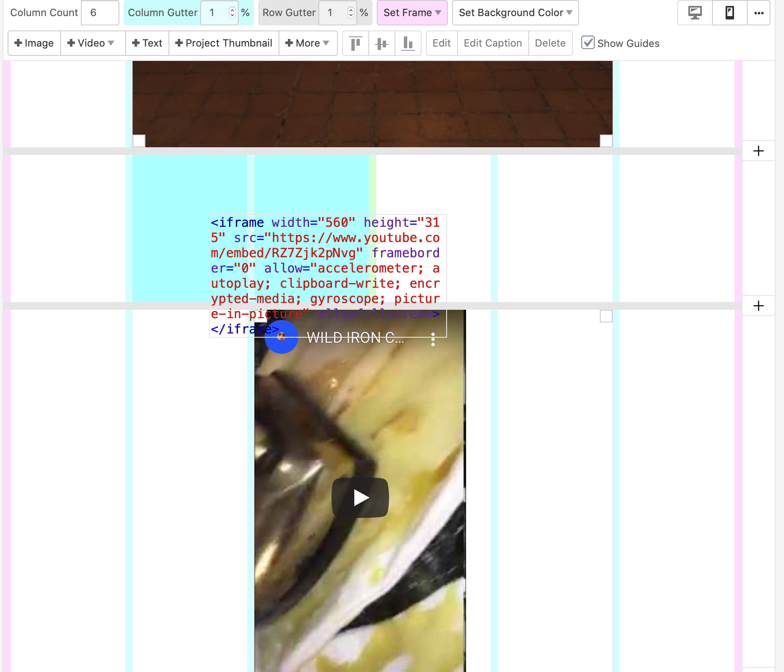The width and height of the screenshot is (784, 672).
Task: Increase Column Gutter with the stepper
Action: pos(232,9)
